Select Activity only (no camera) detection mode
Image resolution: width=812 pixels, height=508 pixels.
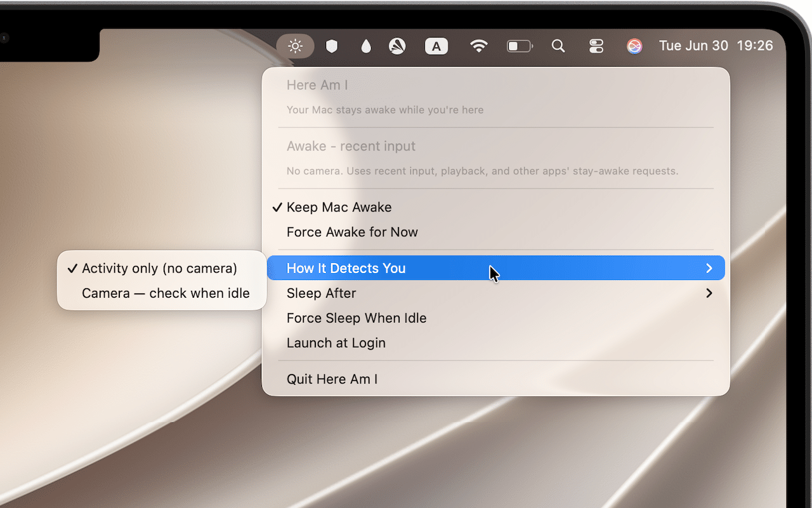pyautogui.click(x=162, y=268)
